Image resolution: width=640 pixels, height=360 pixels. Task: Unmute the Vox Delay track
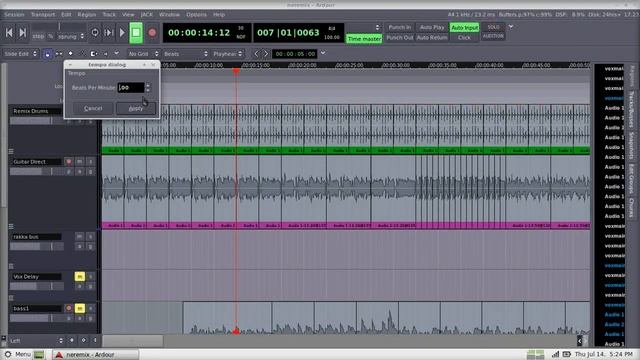pyautogui.click(x=80, y=277)
